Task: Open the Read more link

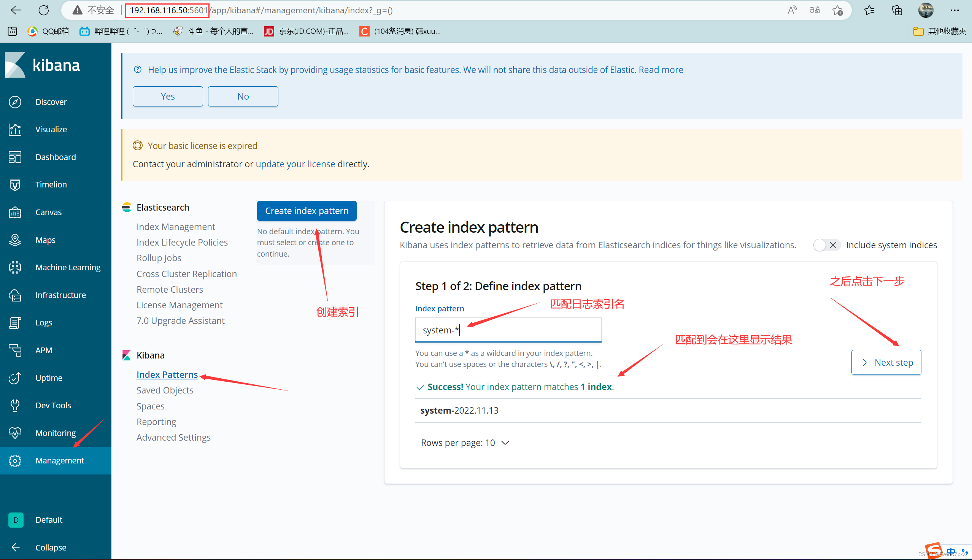Action: [661, 70]
